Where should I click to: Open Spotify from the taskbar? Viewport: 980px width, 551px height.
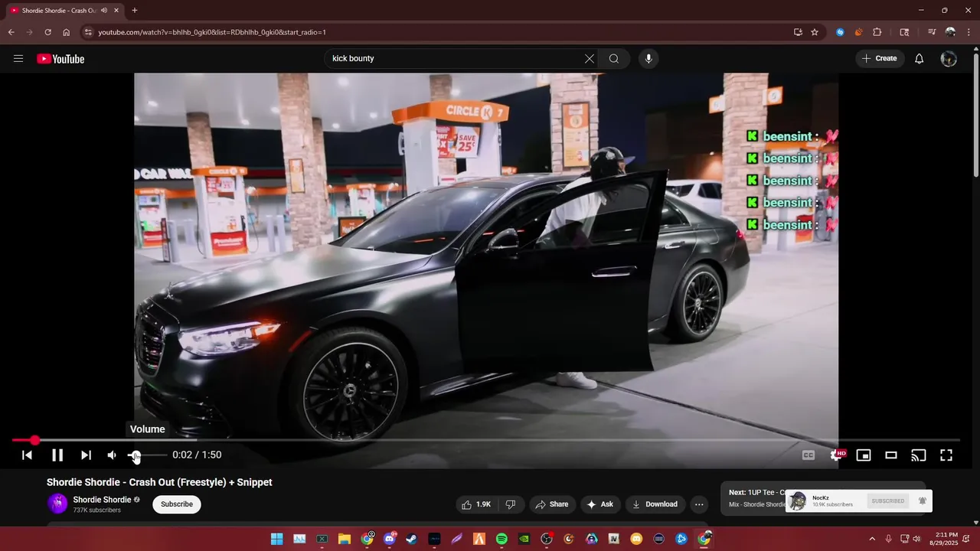tap(501, 539)
